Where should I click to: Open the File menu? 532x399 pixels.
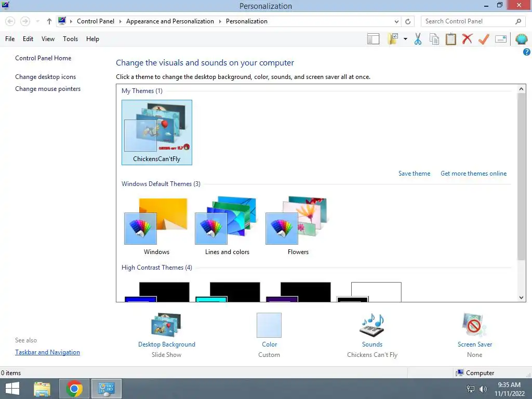[10, 39]
